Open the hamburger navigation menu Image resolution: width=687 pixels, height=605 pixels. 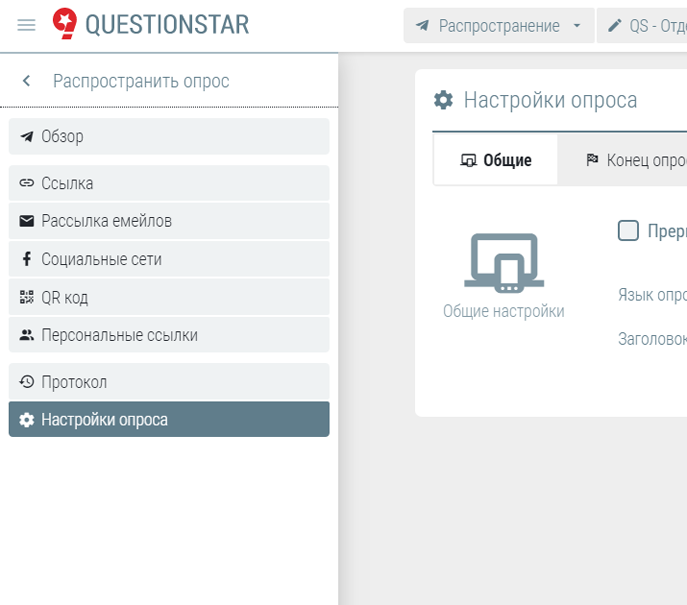(x=27, y=25)
